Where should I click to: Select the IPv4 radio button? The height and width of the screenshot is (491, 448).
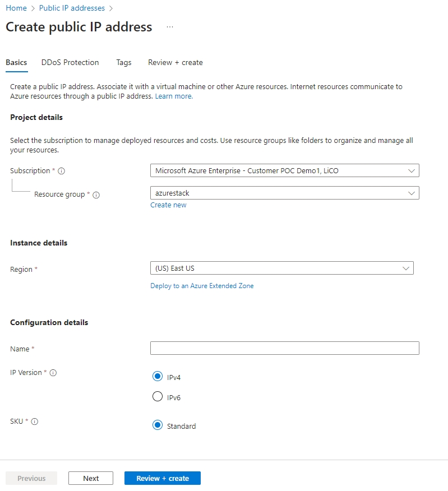tap(158, 377)
